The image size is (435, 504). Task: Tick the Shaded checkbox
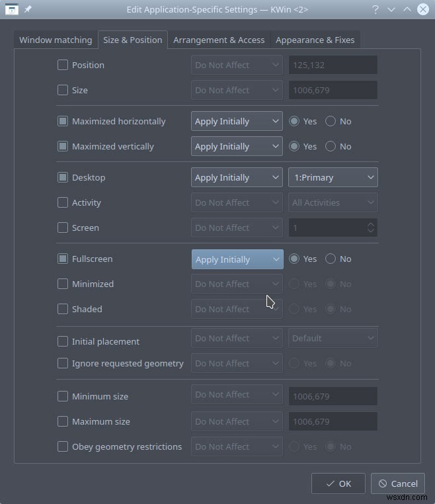pos(63,309)
